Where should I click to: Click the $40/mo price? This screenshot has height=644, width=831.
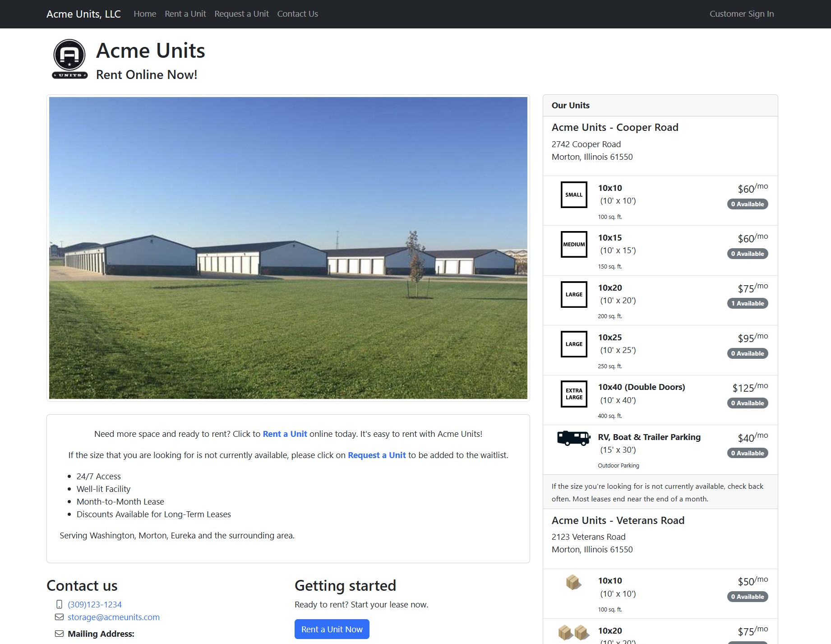click(753, 437)
